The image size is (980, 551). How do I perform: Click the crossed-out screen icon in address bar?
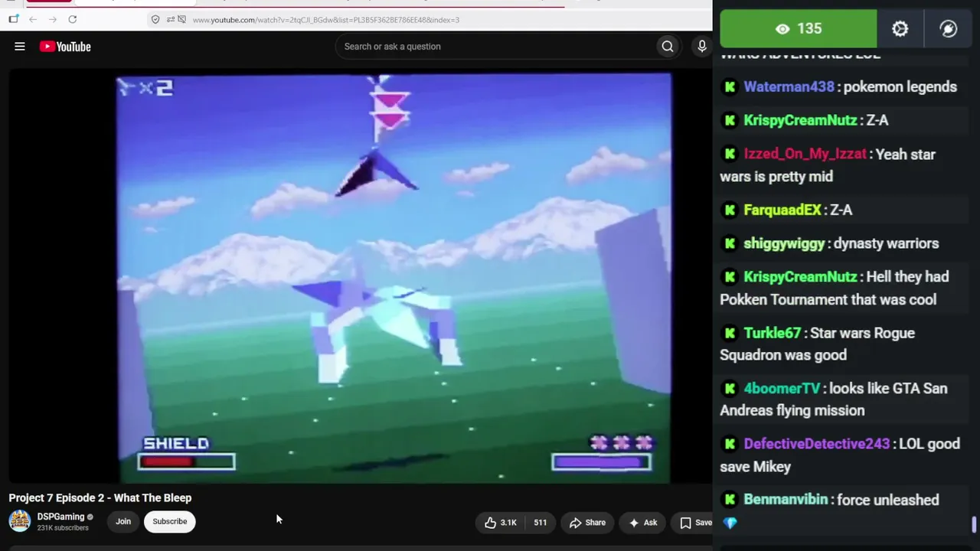click(x=182, y=19)
